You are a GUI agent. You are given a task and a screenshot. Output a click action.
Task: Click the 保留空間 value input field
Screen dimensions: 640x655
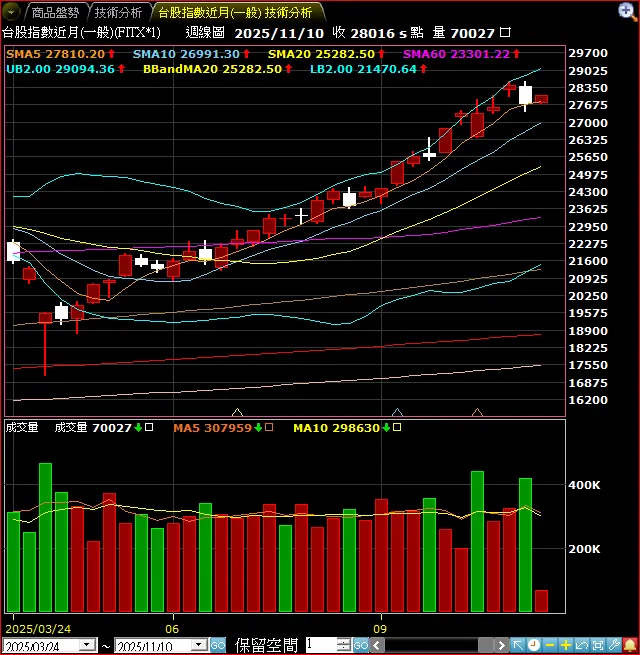pos(321,645)
